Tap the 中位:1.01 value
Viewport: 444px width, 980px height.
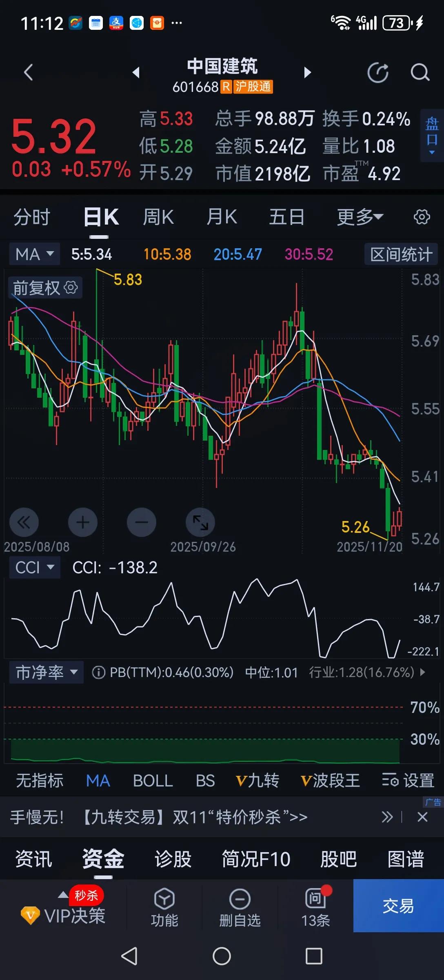click(271, 673)
